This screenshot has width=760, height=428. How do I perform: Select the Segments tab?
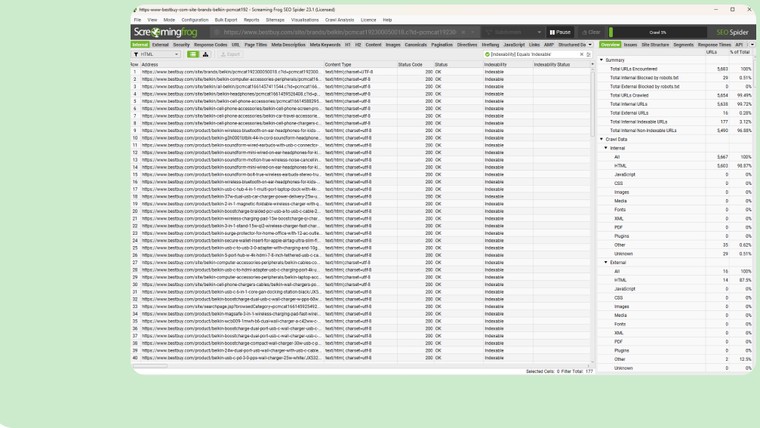pos(683,45)
